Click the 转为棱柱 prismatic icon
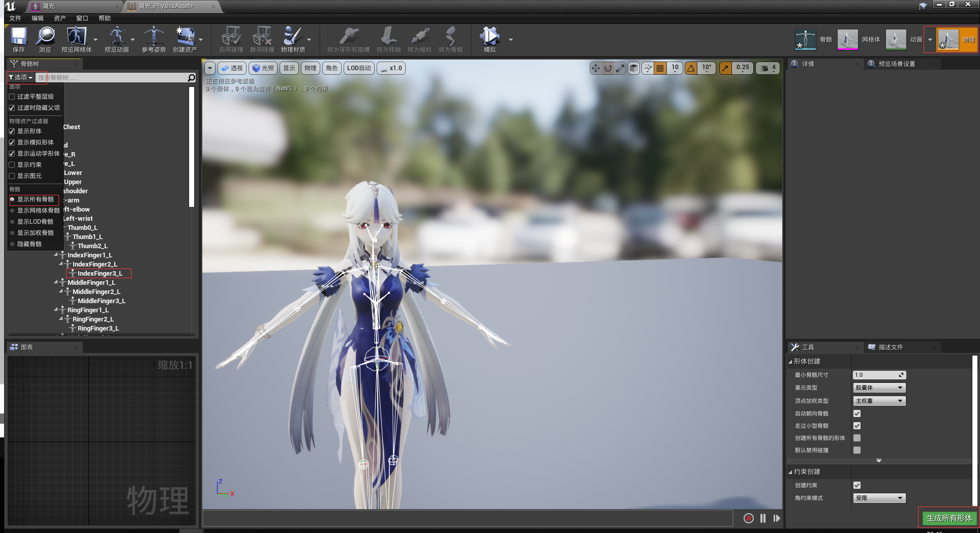 coord(420,39)
